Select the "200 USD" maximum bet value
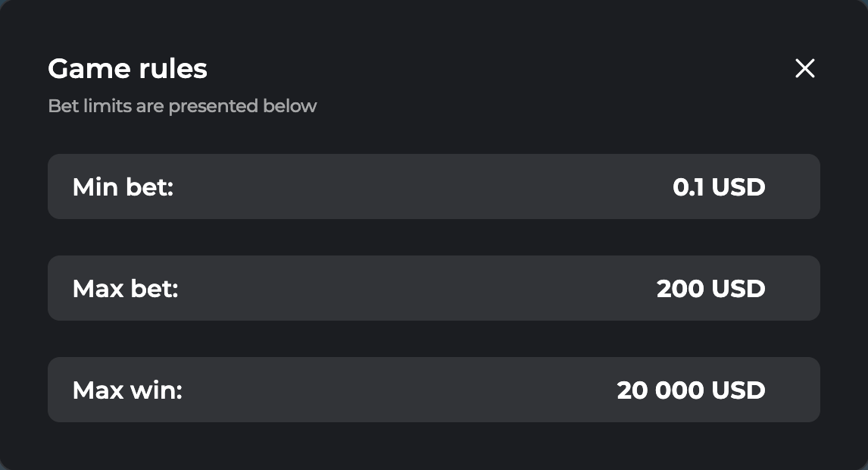 coord(710,288)
